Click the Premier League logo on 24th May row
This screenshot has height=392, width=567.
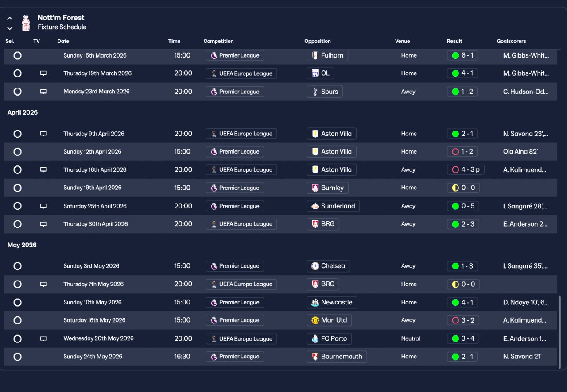tap(214, 357)
